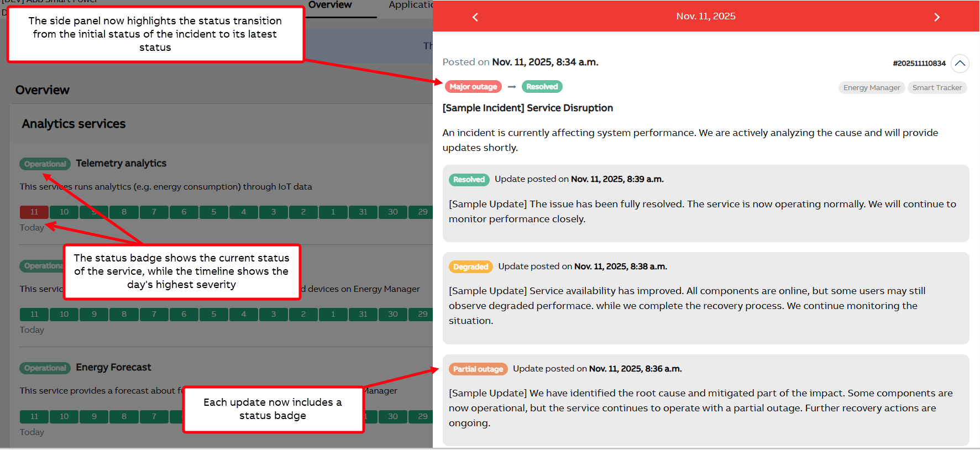Click the Nov. 11, 2025 date header
The image size is (980, 450).
pyautogui.click(x=705, y=17)
